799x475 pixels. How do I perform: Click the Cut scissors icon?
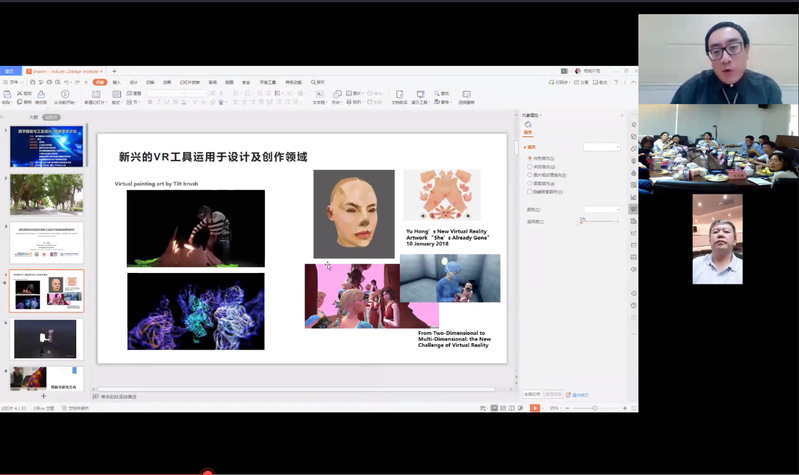point(20,93)
